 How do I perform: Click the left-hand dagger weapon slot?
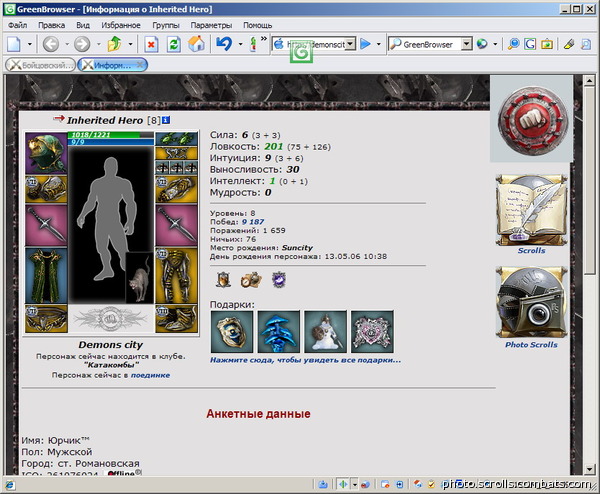click(46, 225)
